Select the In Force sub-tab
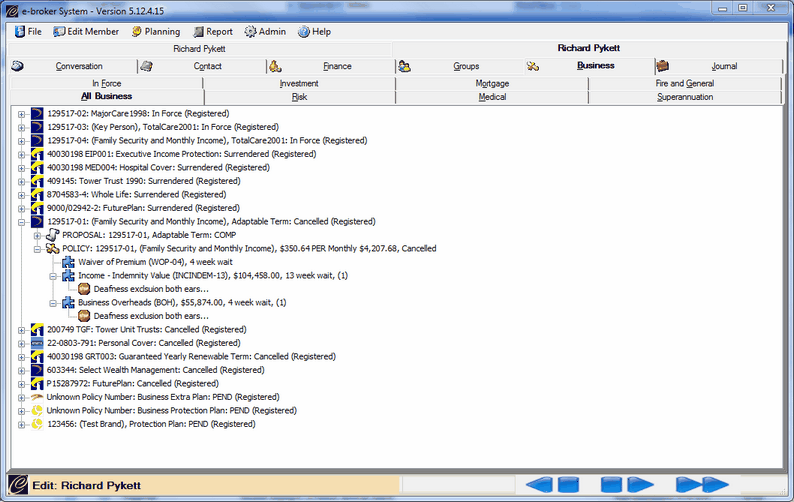This screenshot has width=794, height=502. (x=106, y=83)
